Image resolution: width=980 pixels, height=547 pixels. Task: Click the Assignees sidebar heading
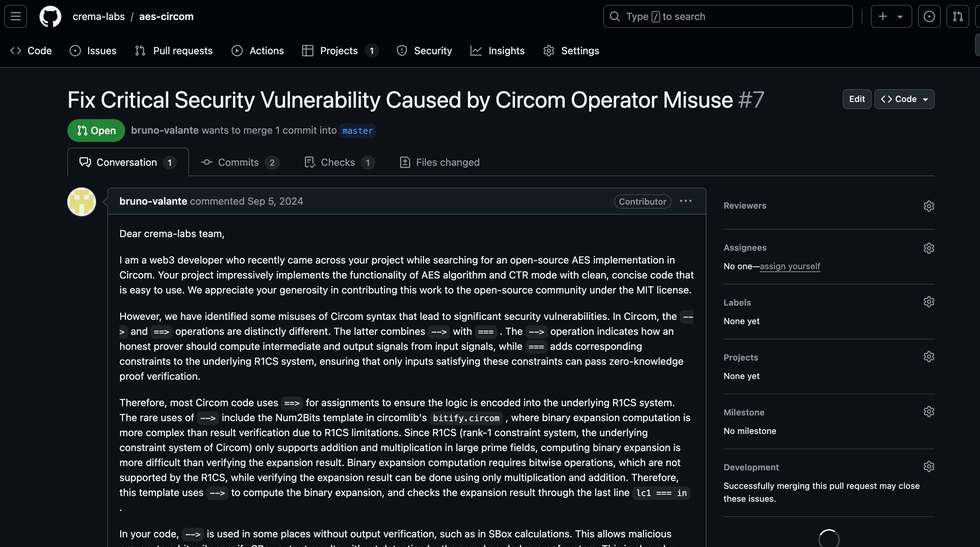click(745, 247)
